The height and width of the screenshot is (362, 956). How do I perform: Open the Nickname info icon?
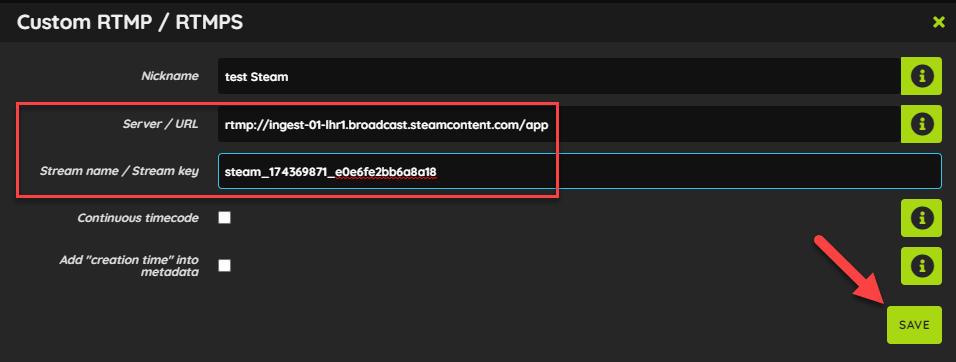click(x=921, y=76)
